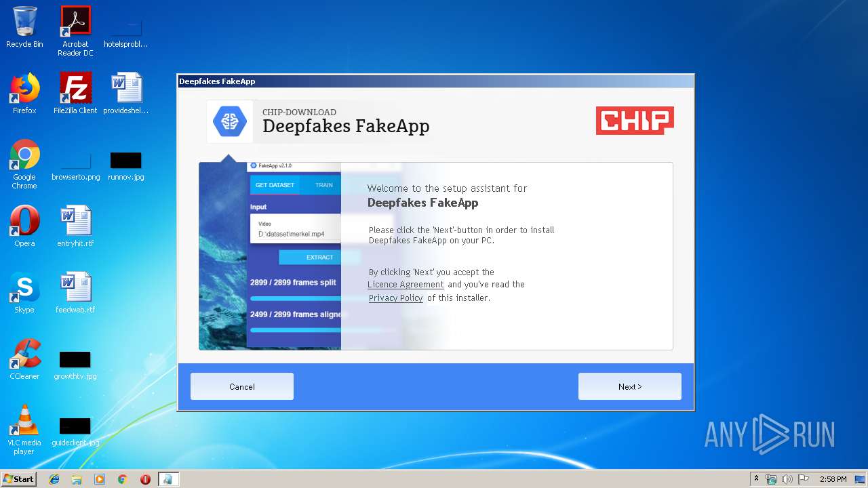Viewport: 868px width, 488px height.
Task: Open Windows Explorer folder in taskbar
Action: pos(77,479)
